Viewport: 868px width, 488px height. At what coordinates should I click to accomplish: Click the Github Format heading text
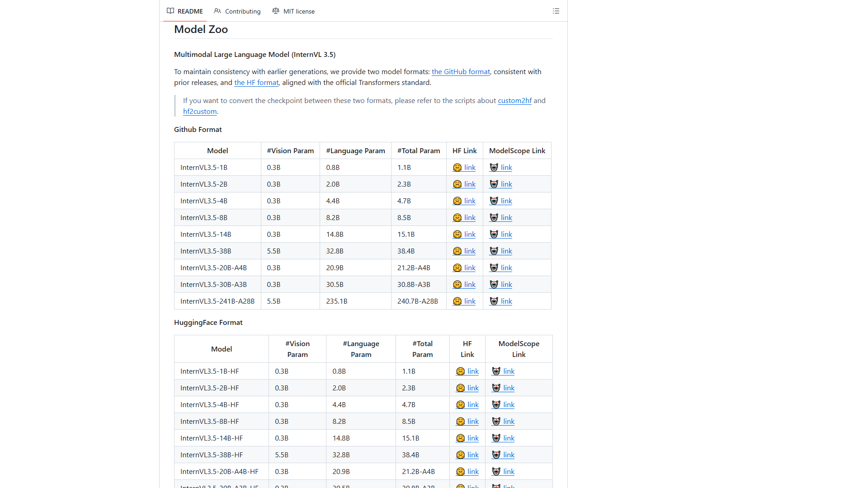pos(198,129)
